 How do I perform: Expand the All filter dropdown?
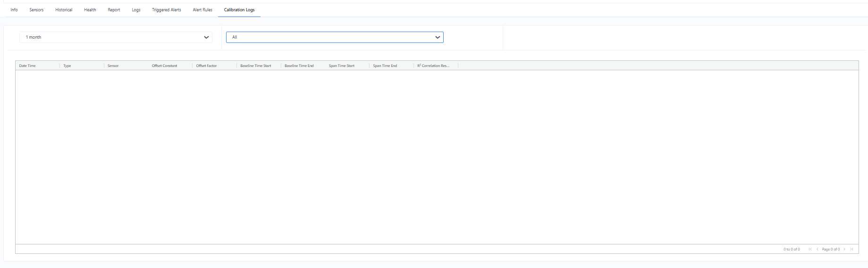click(335, 37)
